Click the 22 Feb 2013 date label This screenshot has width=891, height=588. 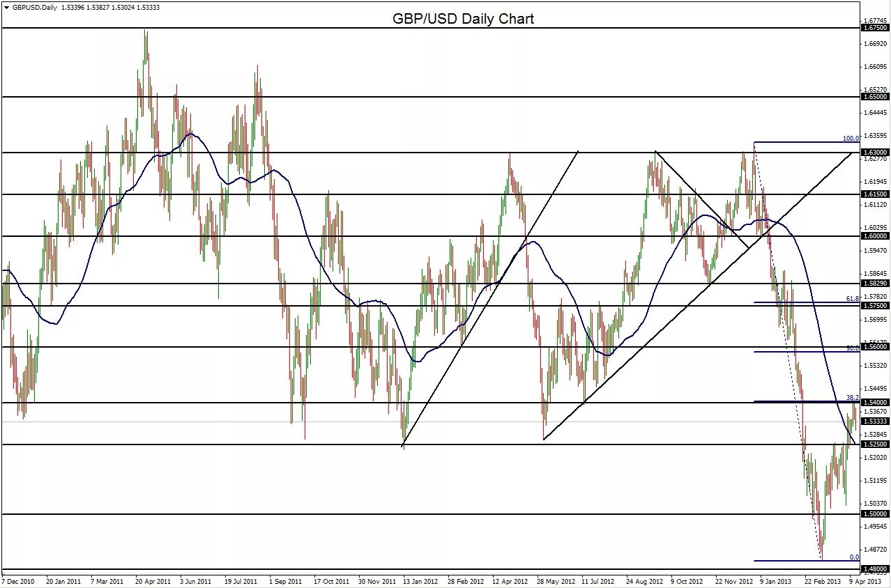(823, 580)
